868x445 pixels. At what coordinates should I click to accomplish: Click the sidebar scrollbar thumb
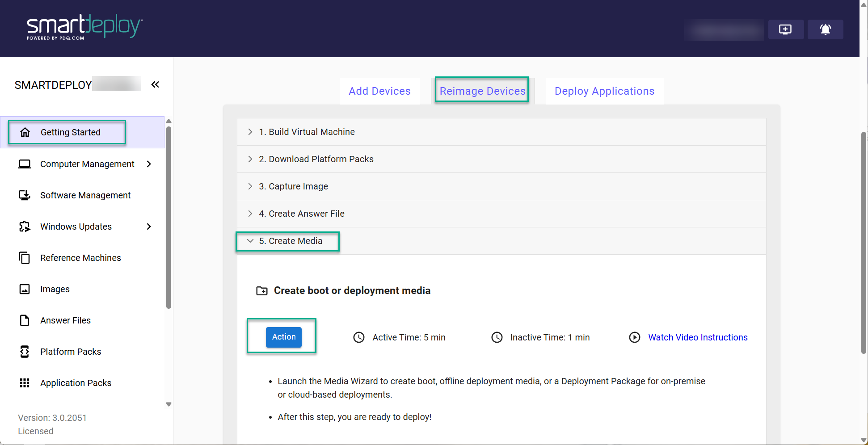169,218
